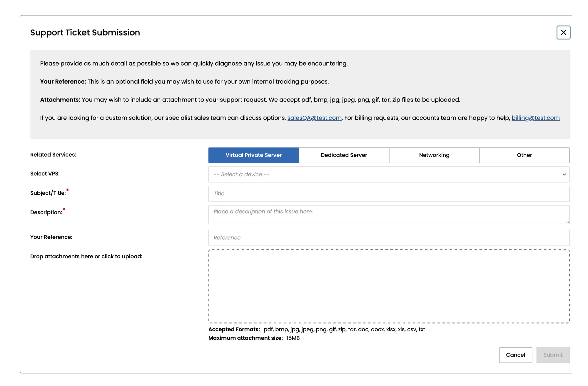Click the Your Reference field label
This screenshot has width=588, height=386.
click(51, 237)
